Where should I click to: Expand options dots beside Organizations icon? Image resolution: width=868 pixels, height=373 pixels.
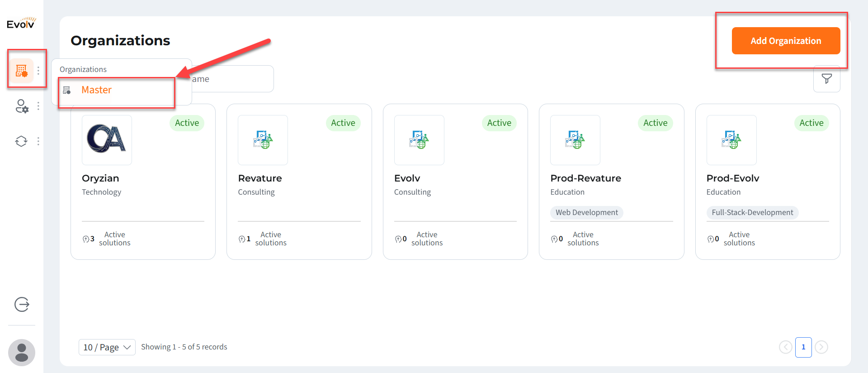pos(38,71)
